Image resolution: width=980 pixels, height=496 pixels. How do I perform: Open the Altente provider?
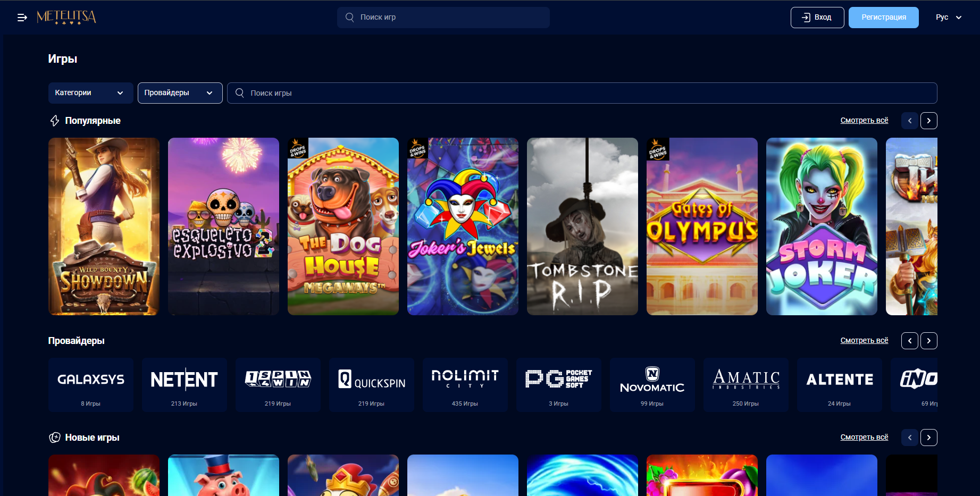click(840, 385)
